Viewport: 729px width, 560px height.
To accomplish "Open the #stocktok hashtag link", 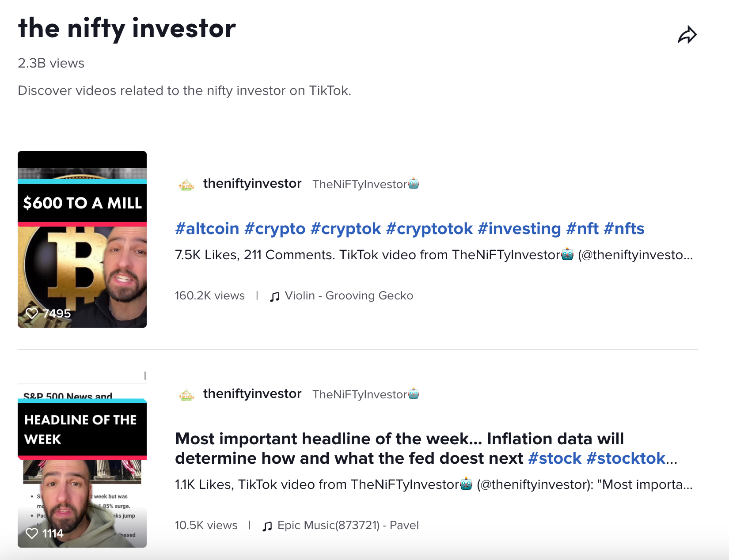I will pyautogui.click(x=626, y=458).
